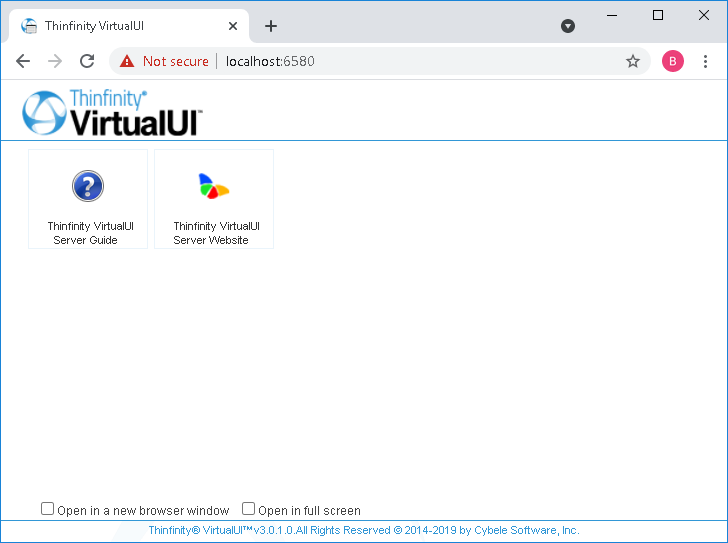Screen dimensions: 728x543
Task: Open the pink B profile avatar
Action: pyautogui.click(x=673, y=61)
